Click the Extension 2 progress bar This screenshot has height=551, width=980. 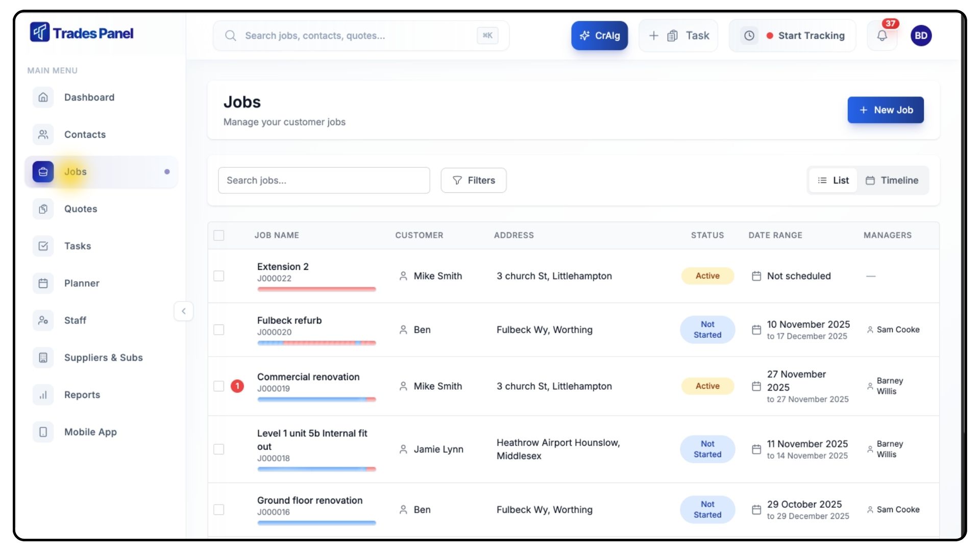point(316,289)
